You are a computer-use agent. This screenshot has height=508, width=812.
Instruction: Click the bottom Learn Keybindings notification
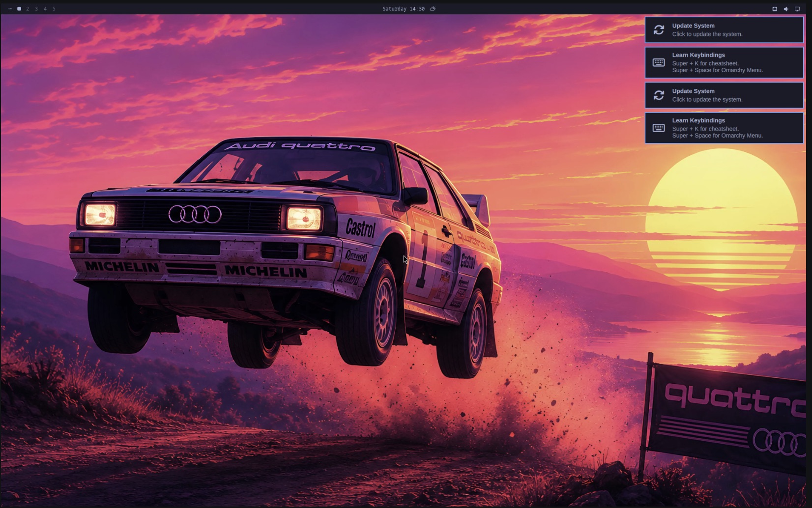tap(724, 128)
